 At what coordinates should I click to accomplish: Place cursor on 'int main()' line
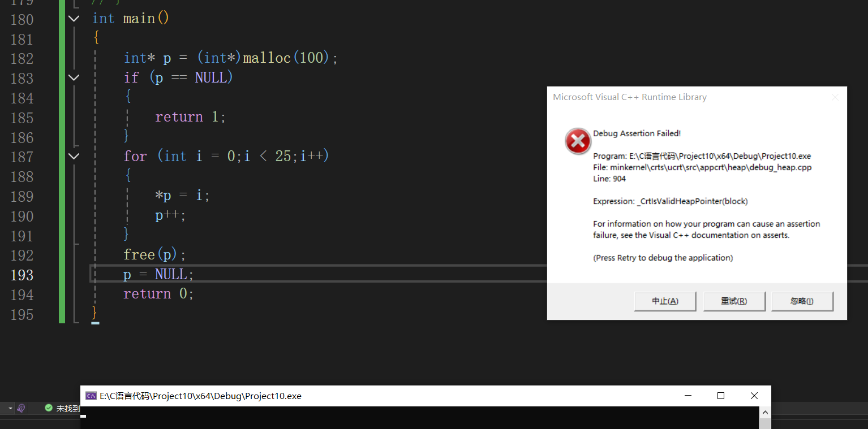(131, 19)
